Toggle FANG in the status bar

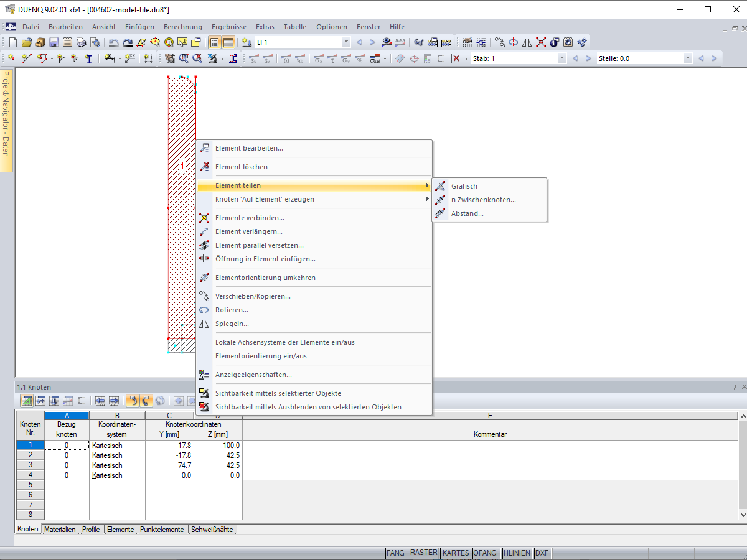[x=395, y=553]
